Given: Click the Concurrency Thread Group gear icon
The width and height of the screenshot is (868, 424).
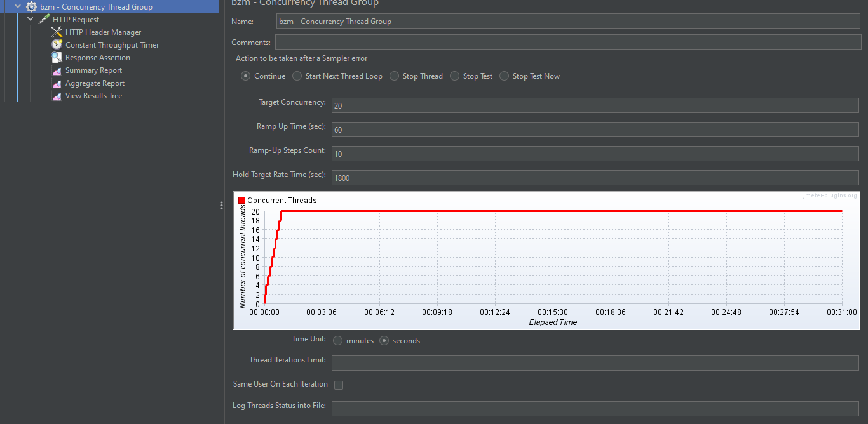Looking at the screenshot, I should click(x=31, y=6).
